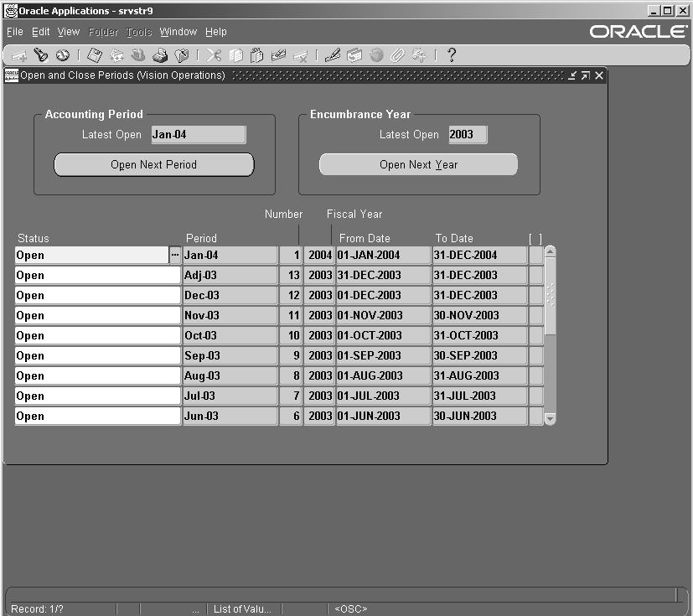
Task: Click the Status field for Nov-03
Action: tap(98, 315)
